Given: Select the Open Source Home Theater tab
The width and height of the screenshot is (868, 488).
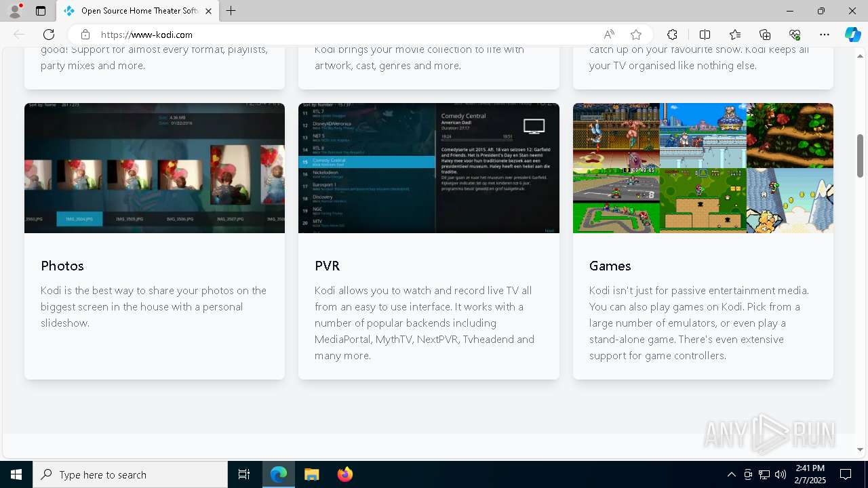Looking at the screenshot, I should pos(138,11).
